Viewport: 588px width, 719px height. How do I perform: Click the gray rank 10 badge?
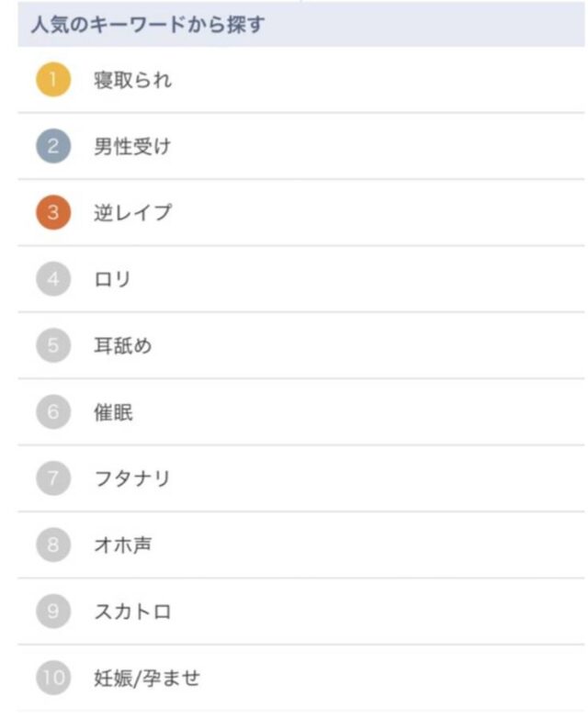click(x=53, y=679)
